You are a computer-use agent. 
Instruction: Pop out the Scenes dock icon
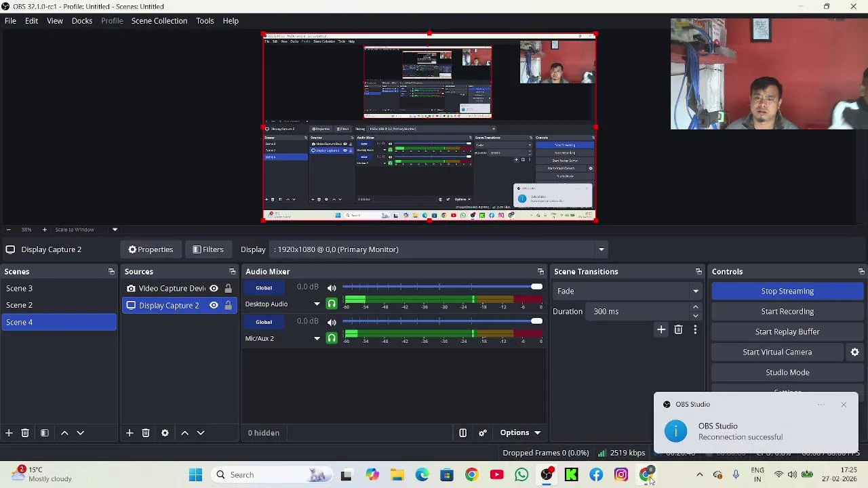point(111,271)
